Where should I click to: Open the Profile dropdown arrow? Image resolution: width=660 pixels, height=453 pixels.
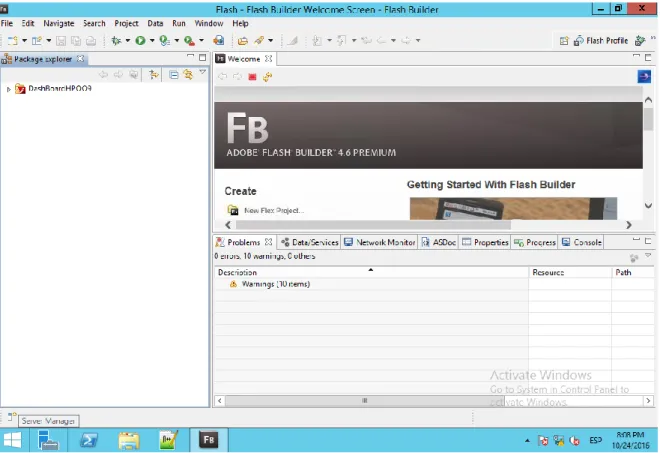pyautogui.click(x=177, y=40)
